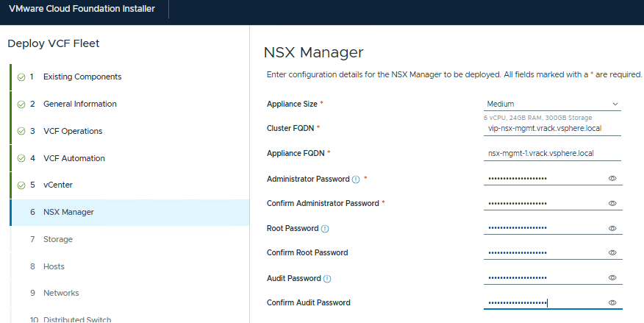
Task: Edit the Cluster FQDN field
Action: [552, 129]
